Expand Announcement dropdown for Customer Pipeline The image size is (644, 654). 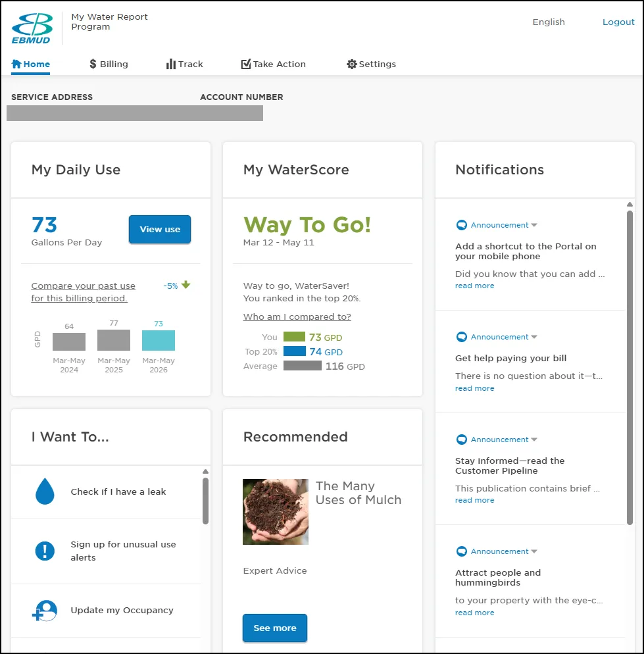[534, 440]
